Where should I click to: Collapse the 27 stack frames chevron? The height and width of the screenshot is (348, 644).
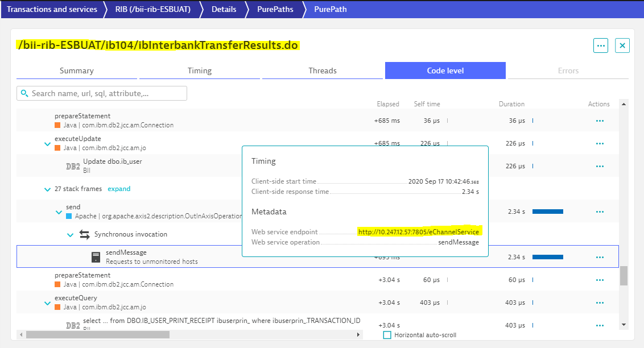(48, 189)
